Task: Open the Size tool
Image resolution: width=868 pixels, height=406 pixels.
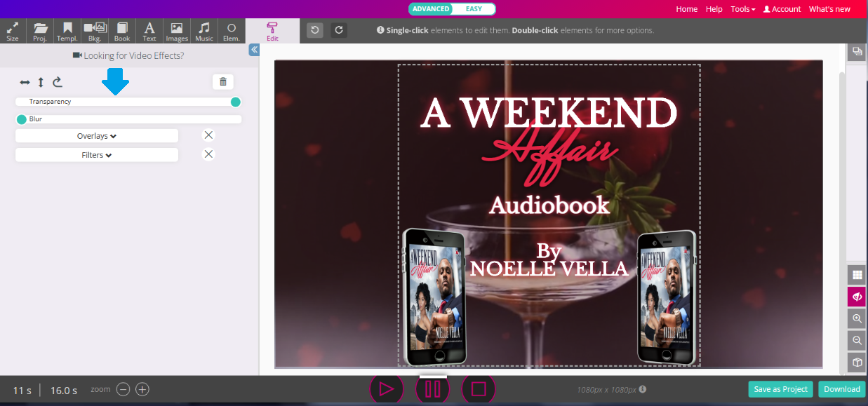Action: pyautogui.click(x=13, y=31)
